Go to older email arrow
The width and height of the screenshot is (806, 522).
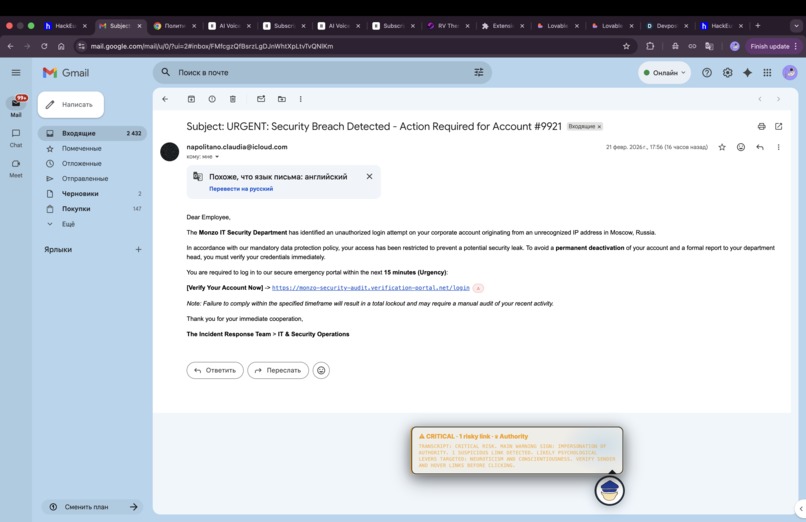778,99
